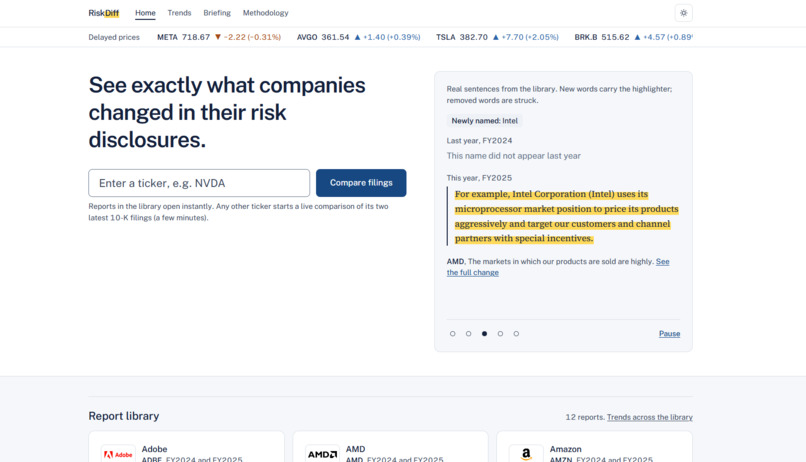Open 'Trends across the library' link
The width and height of the screenshot is (806, 462).
coord(650,417)
